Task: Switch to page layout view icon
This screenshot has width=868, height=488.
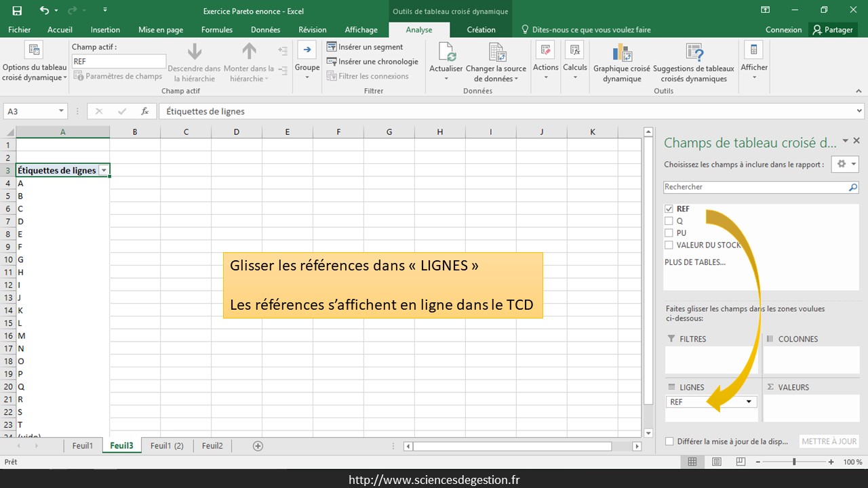Action: click(x=717, y=462)
